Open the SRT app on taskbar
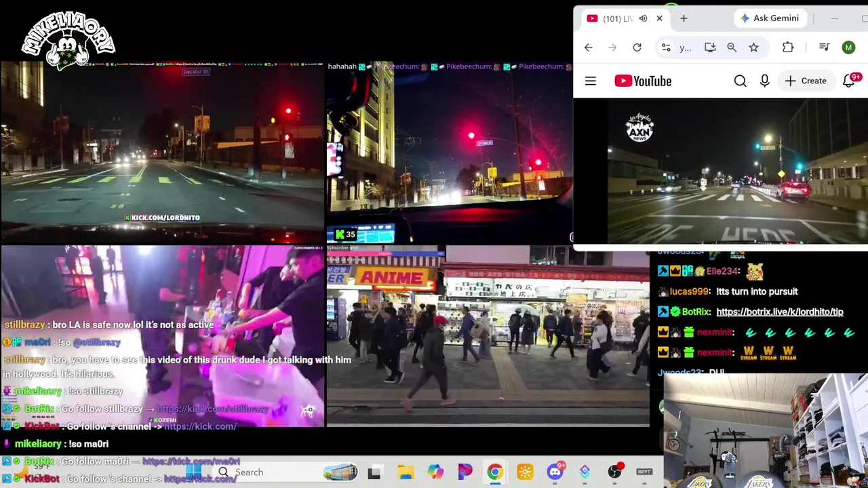The image size is (868, 488). (644, 472)
